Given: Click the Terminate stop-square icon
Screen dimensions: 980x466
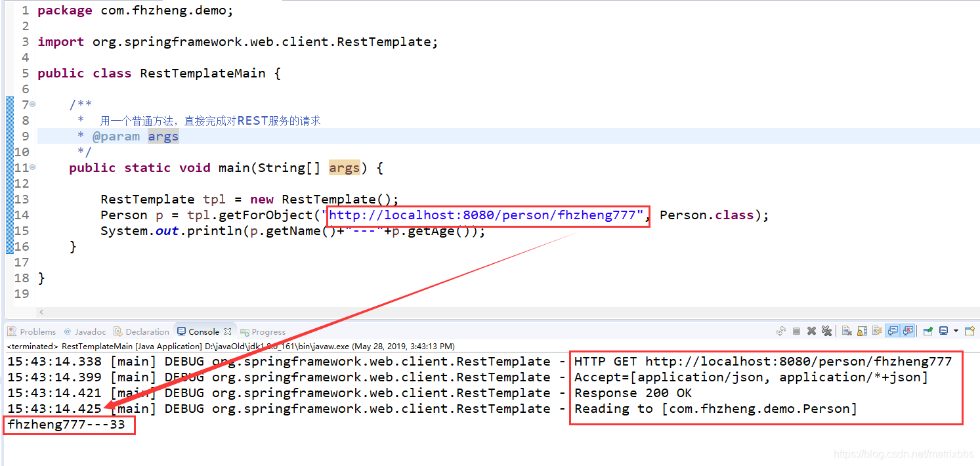Looking at the screenshot, I should click(796, 331).
